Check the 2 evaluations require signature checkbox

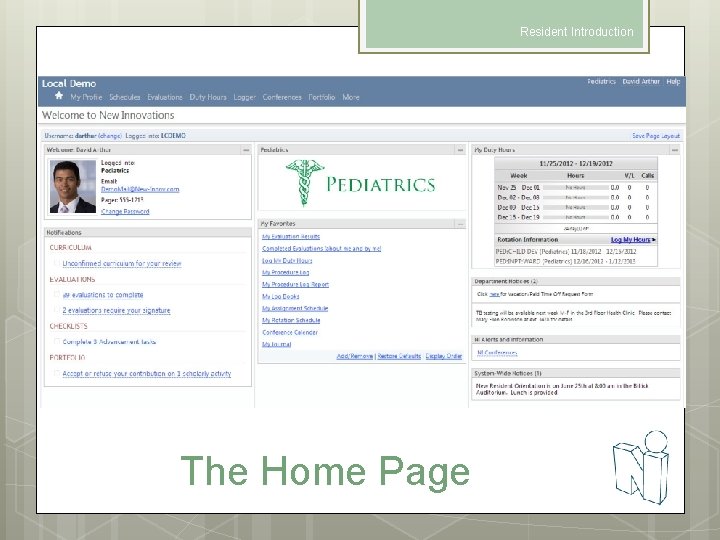click(57, 310)
